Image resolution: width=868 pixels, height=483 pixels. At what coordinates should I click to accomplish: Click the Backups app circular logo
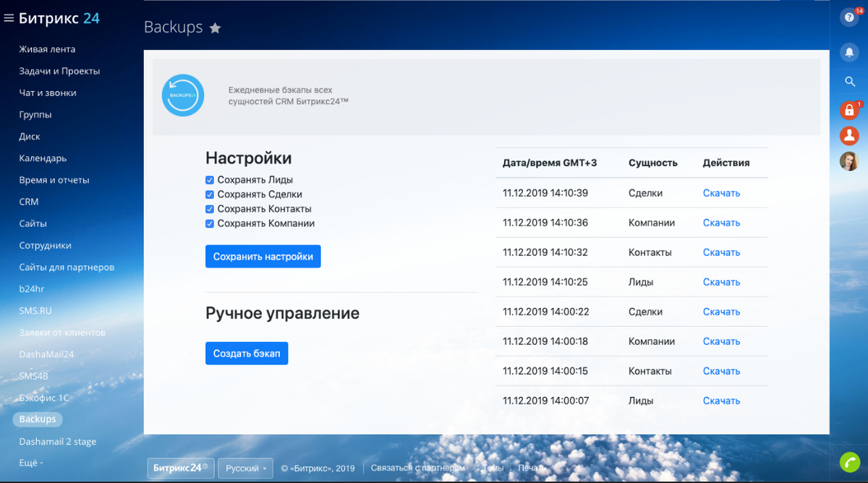coord(182,95)
